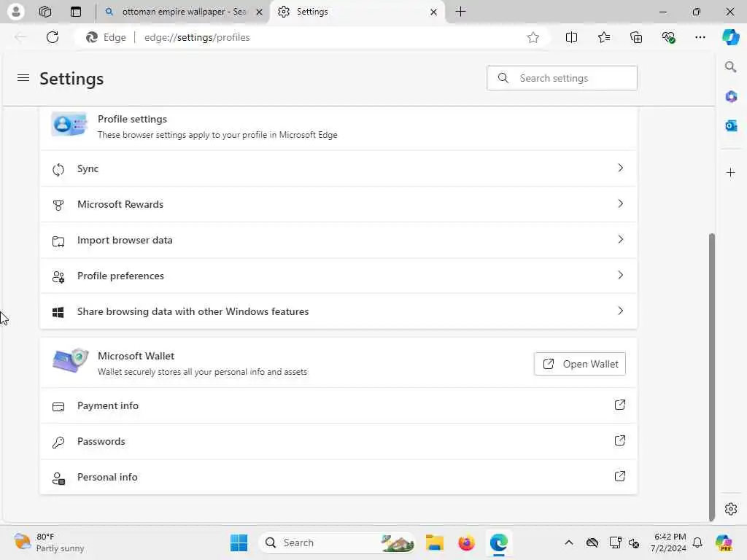Screen dimensions: 747x560
Task: Open the Workspaces icon in title bar
Action: (45, 12)
